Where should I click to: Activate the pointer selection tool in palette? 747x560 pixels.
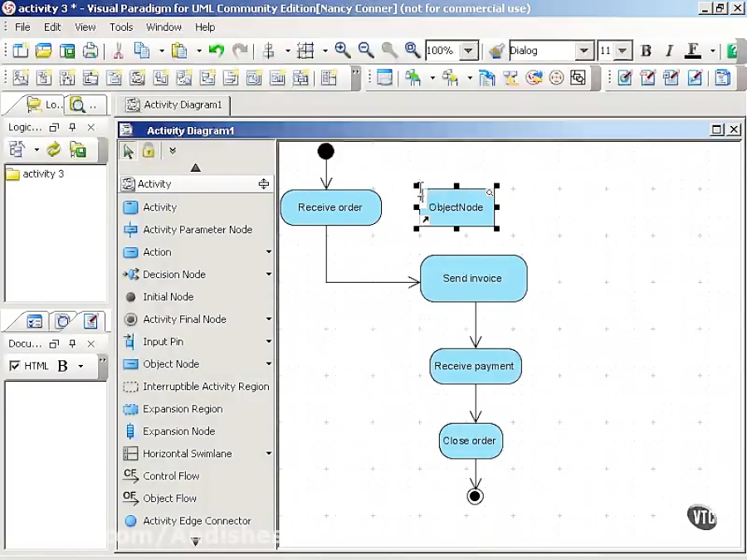[x=129, y=151]
